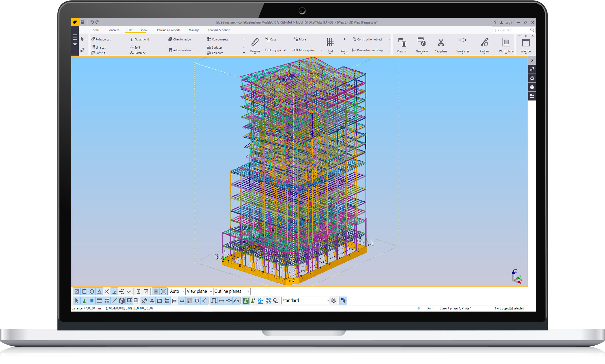Select the Clip plane scissors icon

click(441, 43)
